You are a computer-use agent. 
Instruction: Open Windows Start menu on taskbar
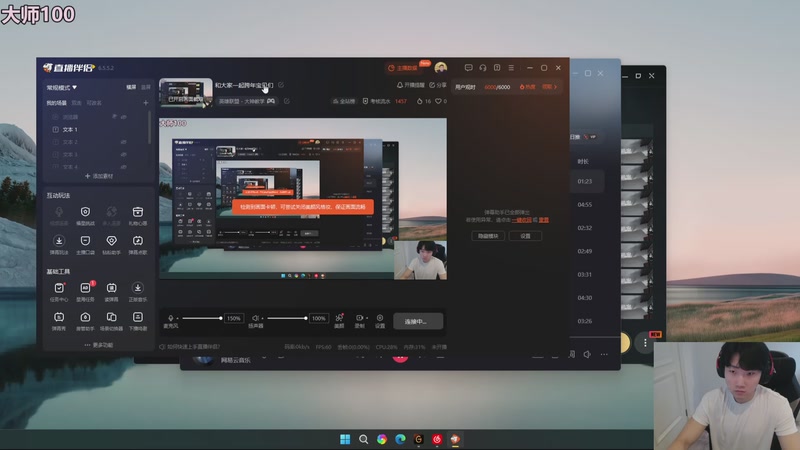pos(345,439)
